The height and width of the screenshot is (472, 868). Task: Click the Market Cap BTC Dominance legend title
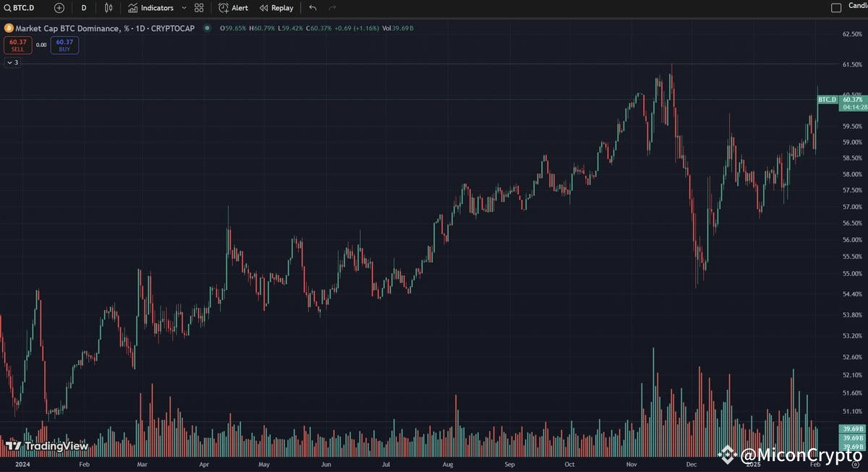[105, 28]
